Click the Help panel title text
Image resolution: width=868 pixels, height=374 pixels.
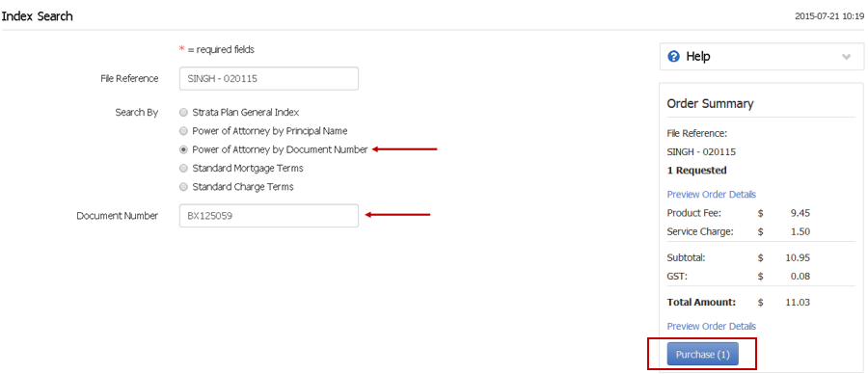point(698,57)
